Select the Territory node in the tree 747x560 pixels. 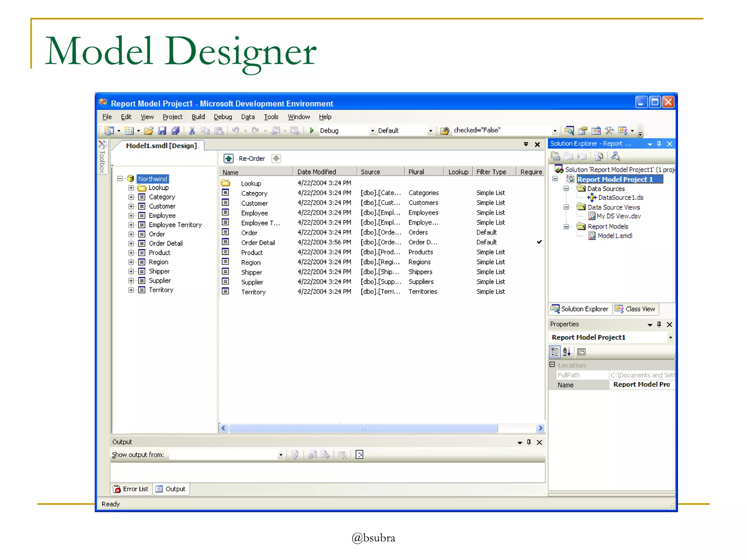[161, 290]
